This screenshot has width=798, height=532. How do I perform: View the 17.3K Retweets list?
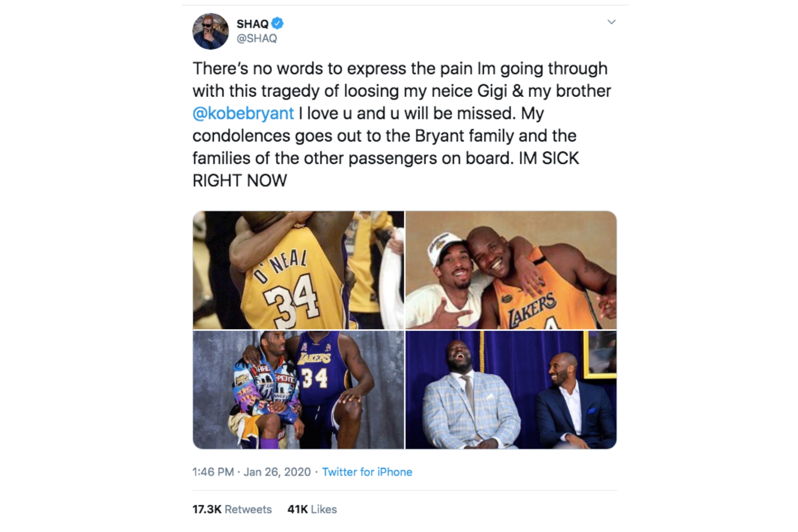(232, 509)
